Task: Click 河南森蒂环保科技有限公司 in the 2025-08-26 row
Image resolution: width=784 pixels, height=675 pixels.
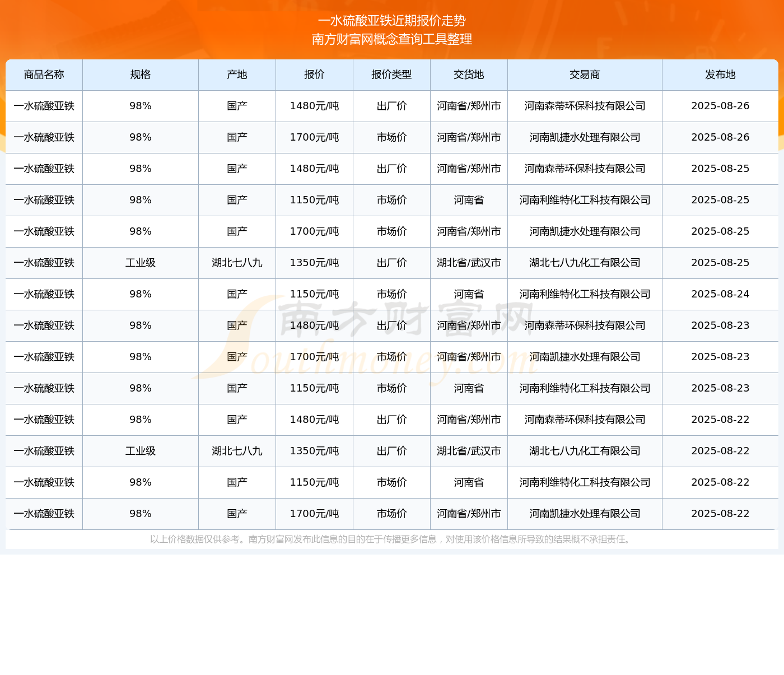Action: click(585, 106)
